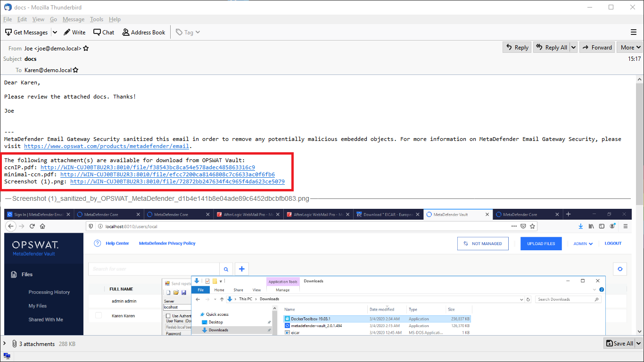Click the Reply All button
Screen dimensions: 644x362
[552, 47]
